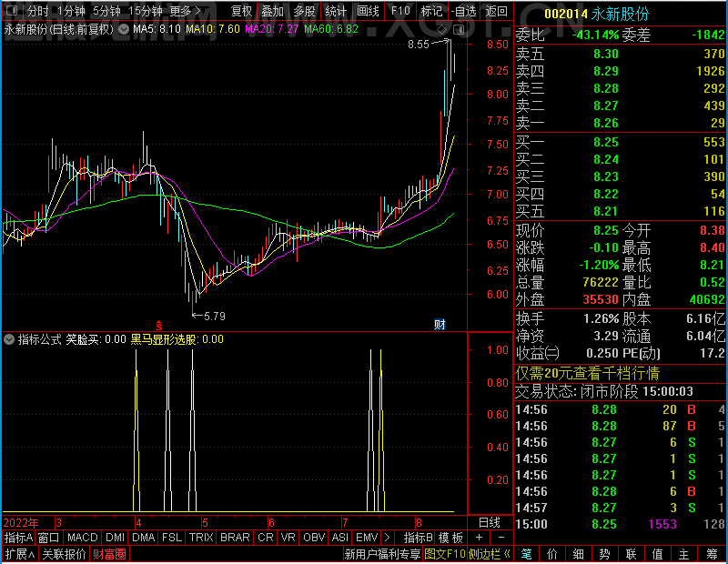728x564 pixels.
Task: Switch to 1分钟 chart
Action: coord(71,10)
